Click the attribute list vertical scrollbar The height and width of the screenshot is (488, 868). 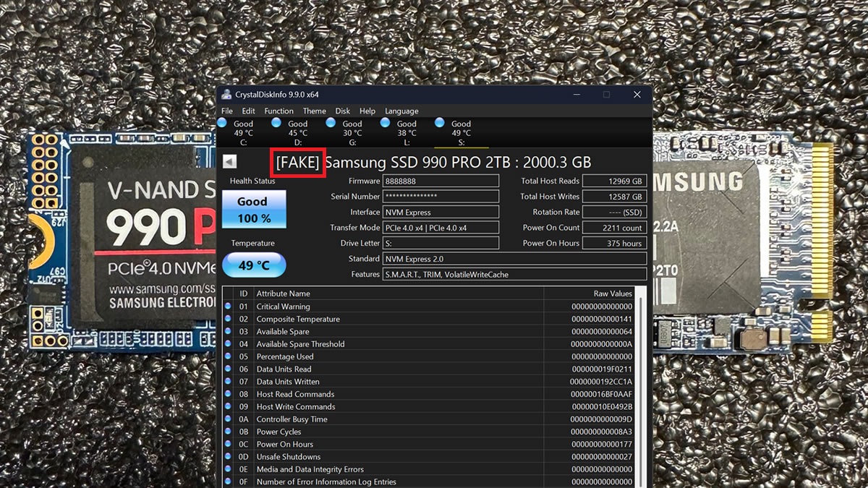click(641, 388)
